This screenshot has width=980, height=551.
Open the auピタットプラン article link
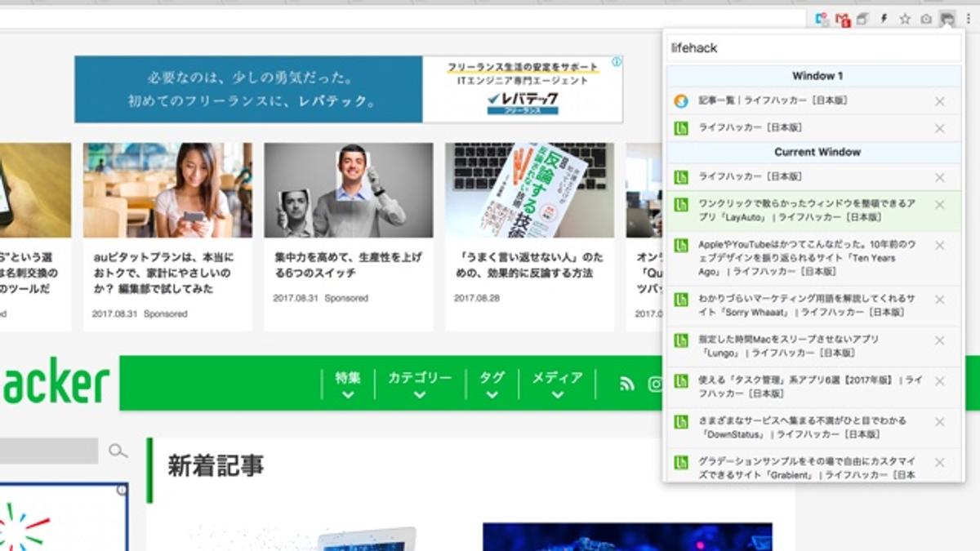coord(162,273)
